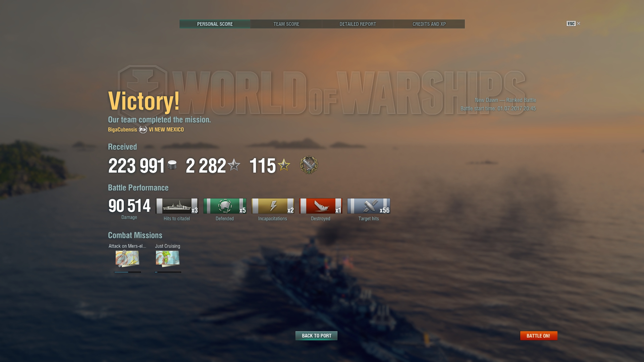
Task: Click the red Destroyed ribbon icon
Action: (x=321, y=206)
